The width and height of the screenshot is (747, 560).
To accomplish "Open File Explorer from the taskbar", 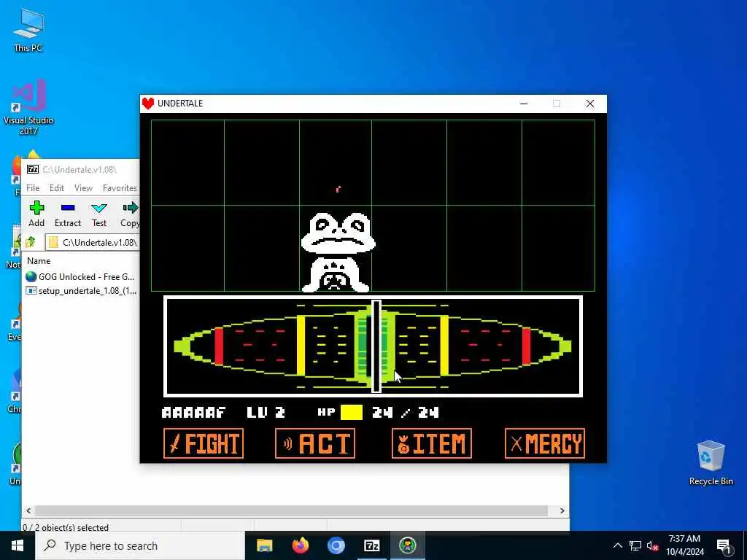I will pyautogui.click(x=264, y=545).
